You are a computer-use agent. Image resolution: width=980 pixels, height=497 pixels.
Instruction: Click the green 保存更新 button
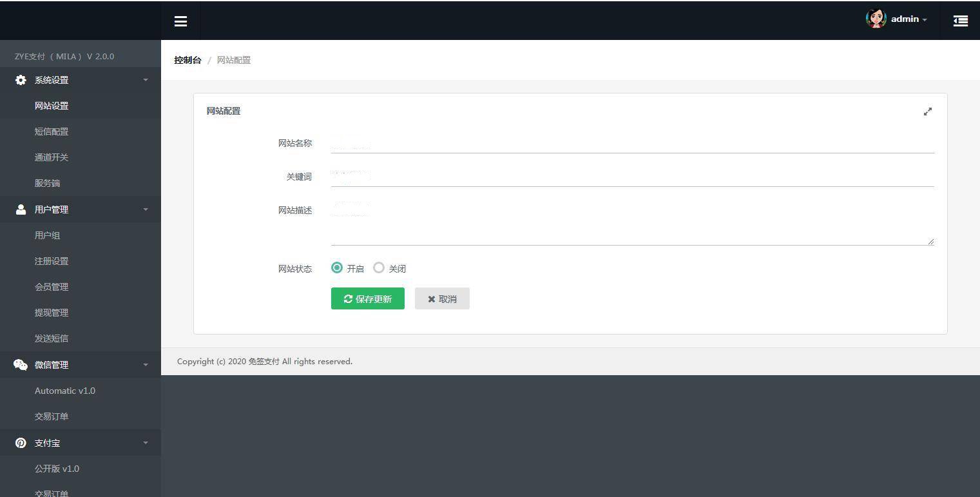pyautogui.click(x=367, y=298)
